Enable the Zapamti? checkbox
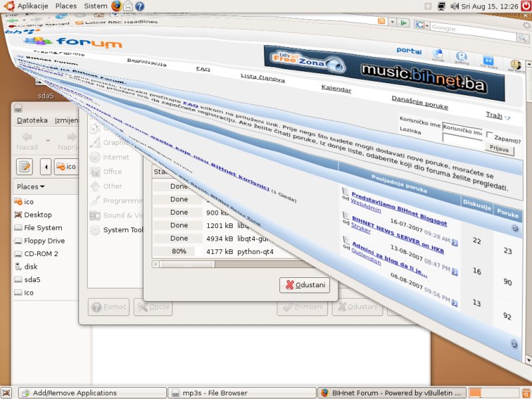The image size is (532, 399). [490, 136]
